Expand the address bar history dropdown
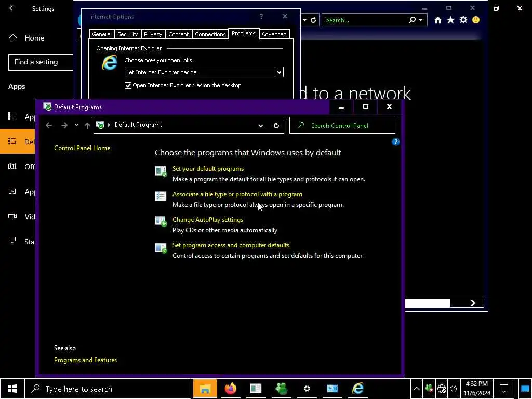The height and width of the screenshot is (399, 532). point(261,125)
